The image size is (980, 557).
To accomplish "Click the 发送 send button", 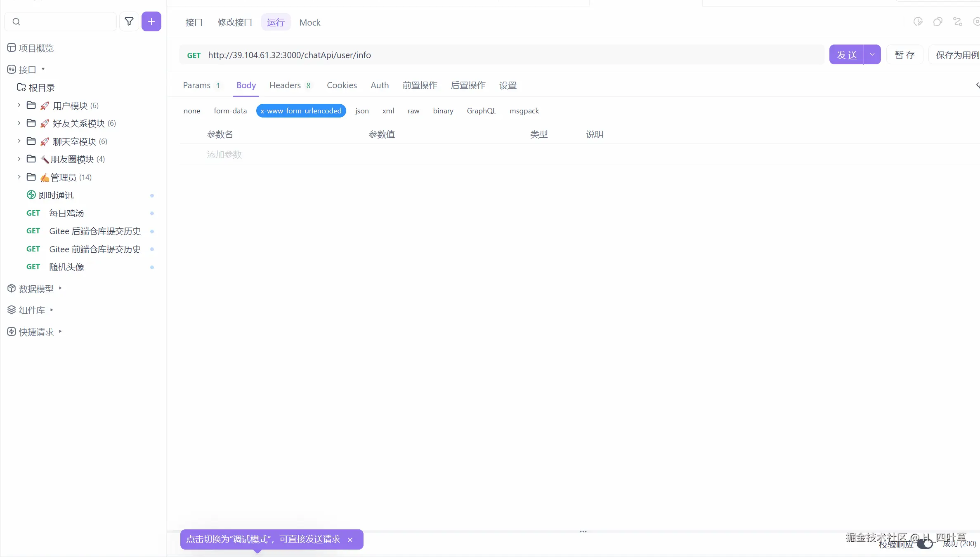I will [x=847, y=55].
